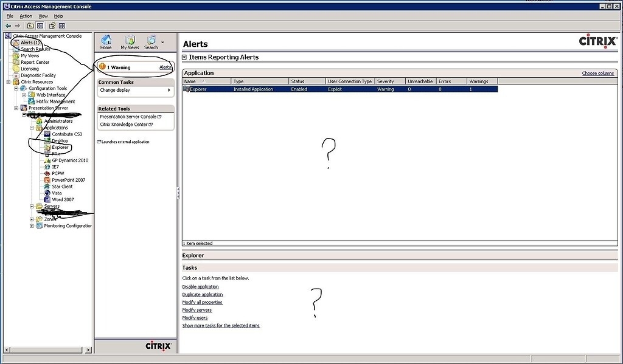
Task: Click the Alerts link next to 1 Warning
Action: (165, 67)
